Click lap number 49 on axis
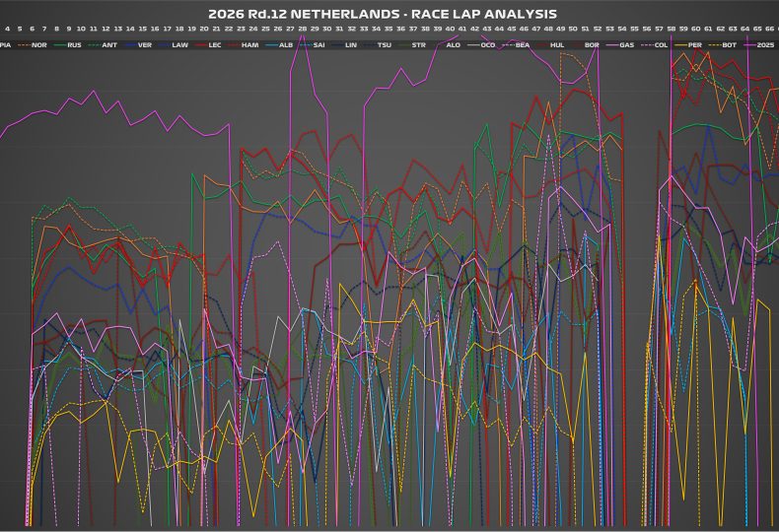Screen dimensions: 779x532 (x=560, y=30)
